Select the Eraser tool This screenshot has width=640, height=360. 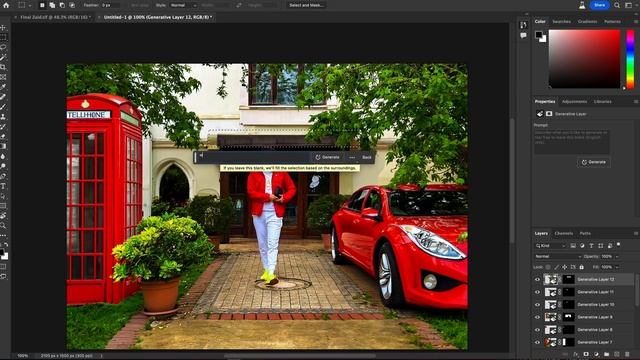(3, 136)
